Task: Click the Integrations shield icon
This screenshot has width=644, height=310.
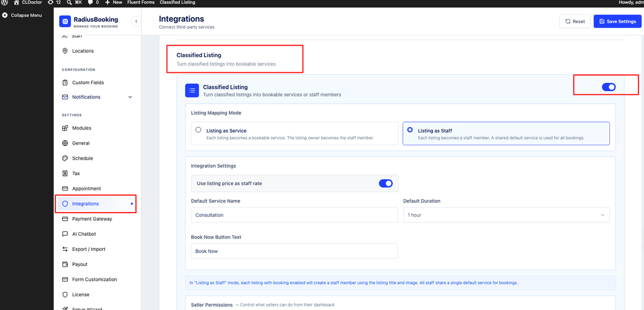Action: (x=65, y=204)
